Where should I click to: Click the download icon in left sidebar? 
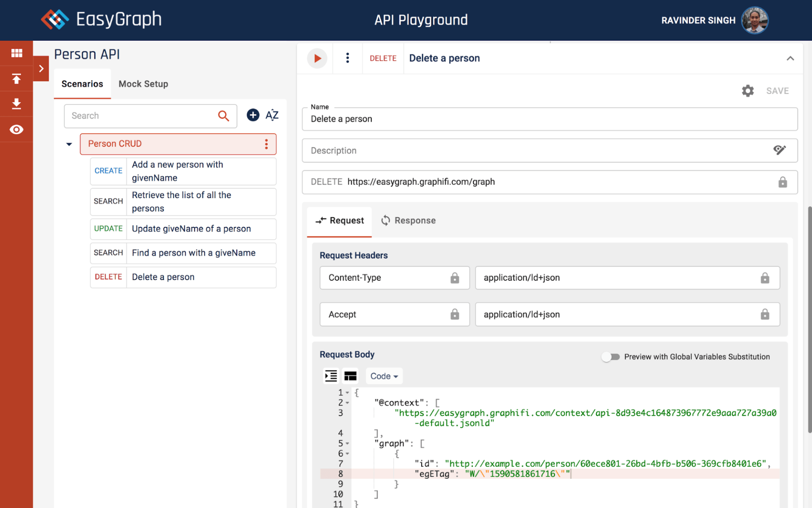(x=16, y=104)
